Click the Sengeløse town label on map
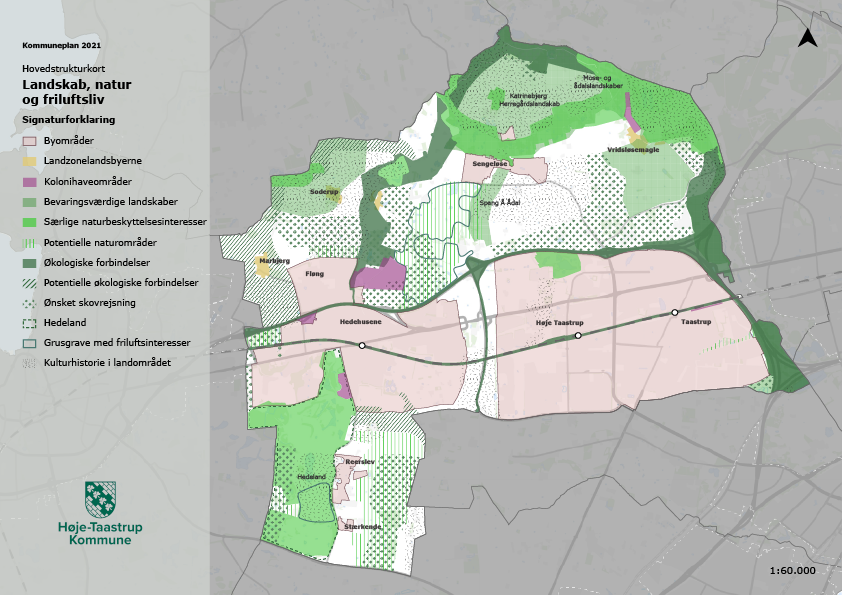Viewport: 842px width, 595px height. tap(492, 160)
